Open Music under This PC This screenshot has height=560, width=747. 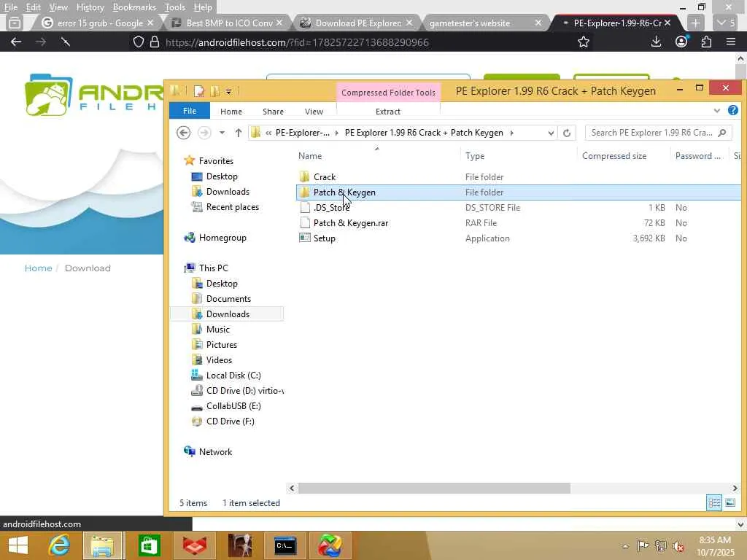coord(217,329)
